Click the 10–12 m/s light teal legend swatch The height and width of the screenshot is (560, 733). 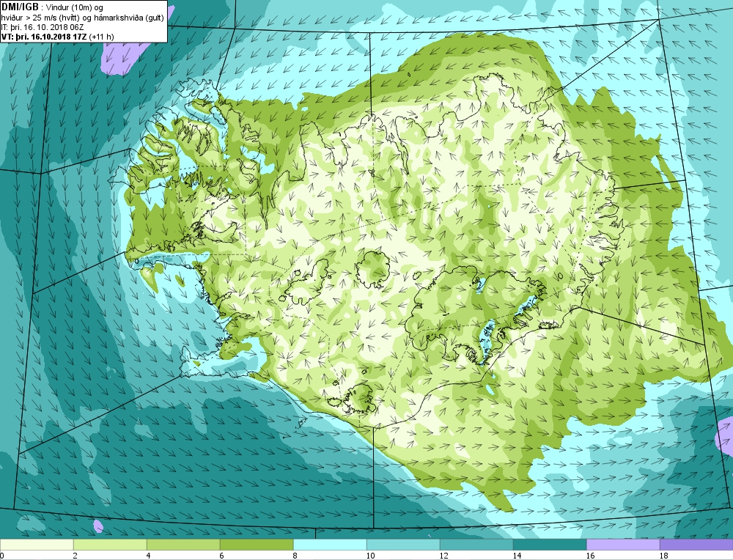tap(403, 545)
